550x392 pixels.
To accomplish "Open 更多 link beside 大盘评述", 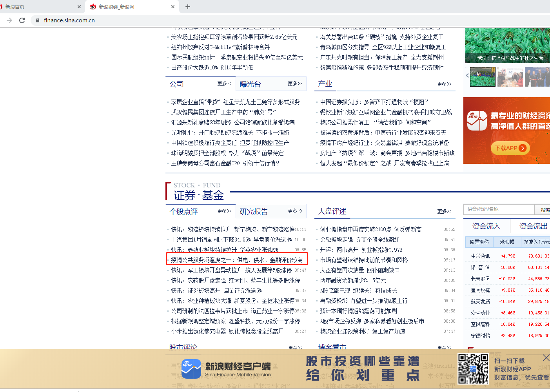I will [444, 211].
